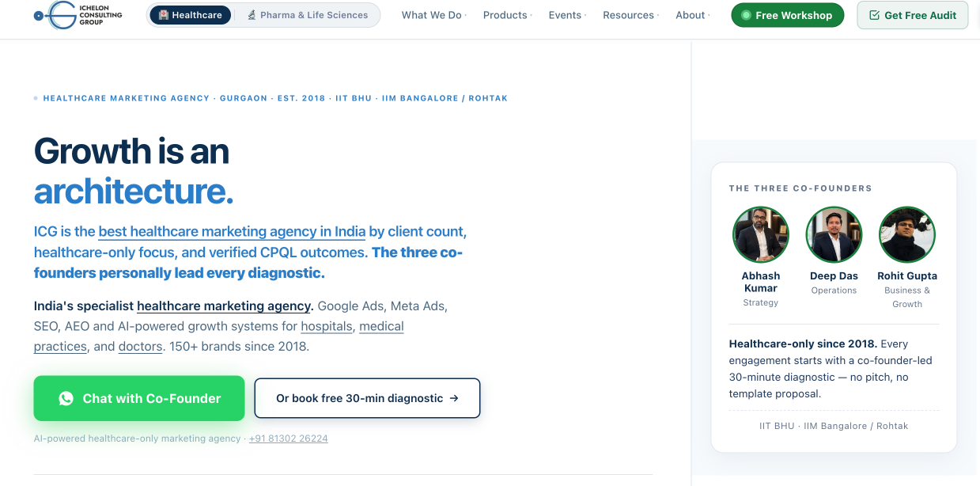Image resolution: width=980 pixels, height=486 pixels.
Task: Click the Free Workshop button
Action: 787,15
